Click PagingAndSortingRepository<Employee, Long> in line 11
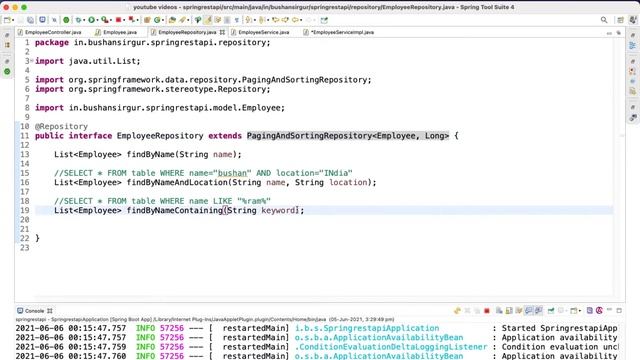The image size is (640, 360). pos(348,136)
